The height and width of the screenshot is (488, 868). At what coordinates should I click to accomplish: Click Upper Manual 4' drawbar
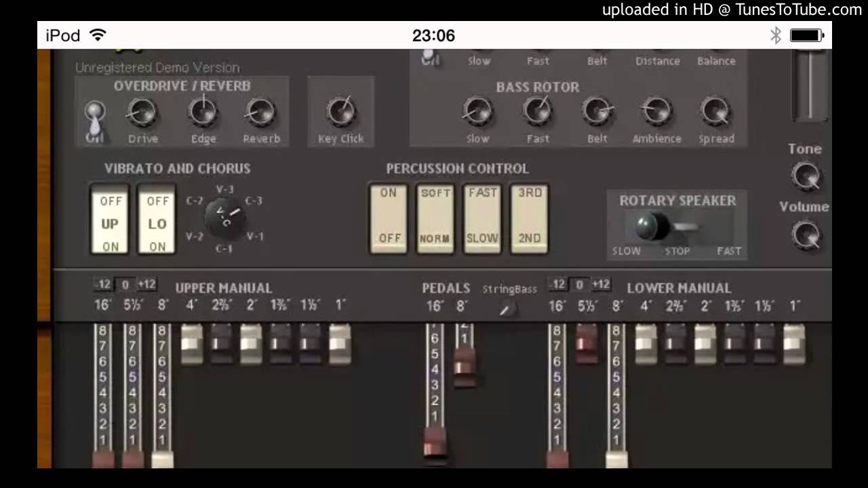[192, 344]
